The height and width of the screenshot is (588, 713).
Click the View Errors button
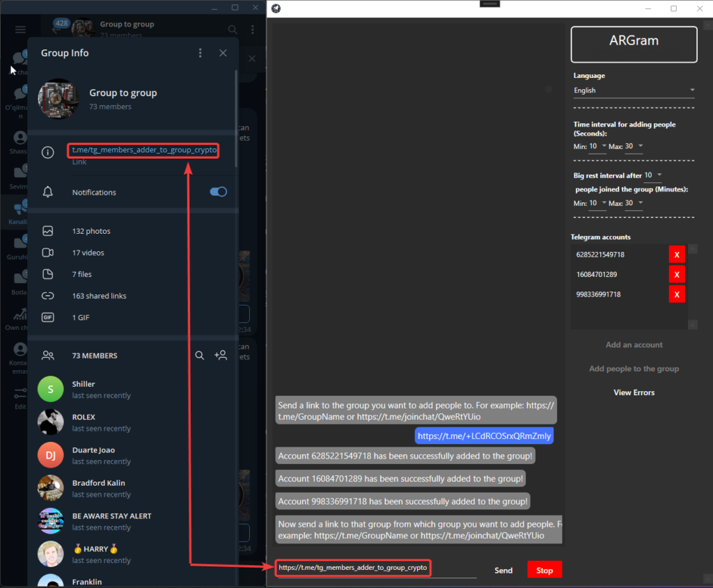[634, 392]
